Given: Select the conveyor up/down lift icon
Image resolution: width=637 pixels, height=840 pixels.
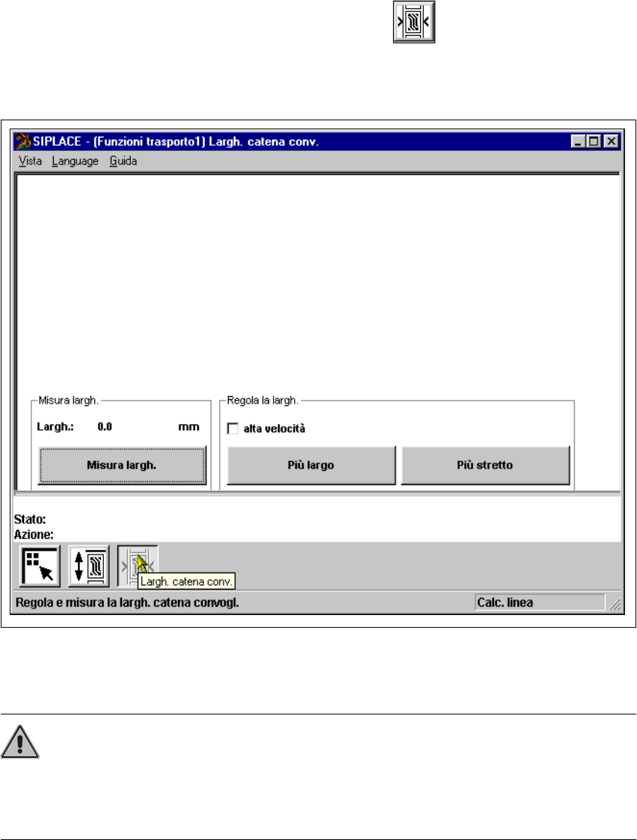Looking at the screenshot, I should (89, 566).
